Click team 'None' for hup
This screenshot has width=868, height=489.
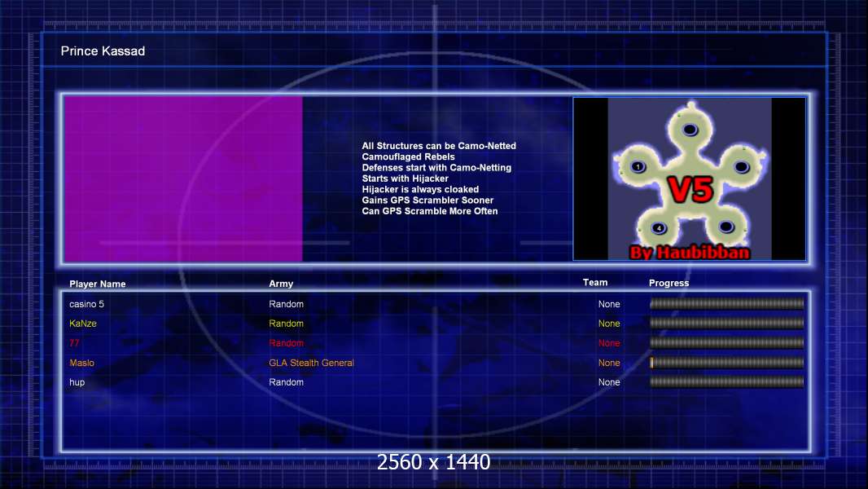(x=609, y=382)
